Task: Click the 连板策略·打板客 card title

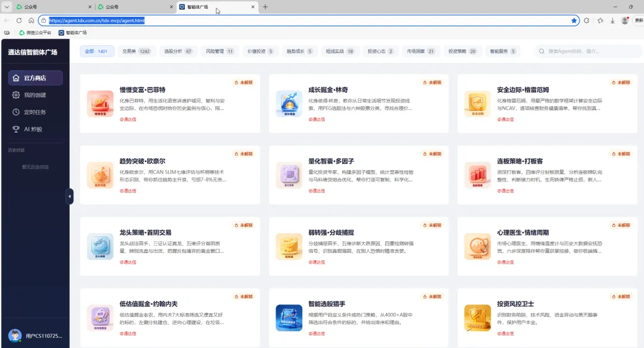Action: click(x=520, y=161)
